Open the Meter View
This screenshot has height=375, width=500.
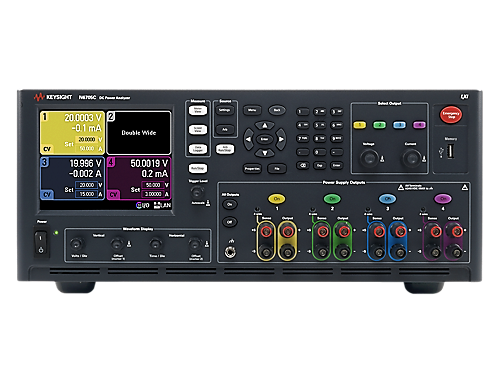[x=198, y=110]
